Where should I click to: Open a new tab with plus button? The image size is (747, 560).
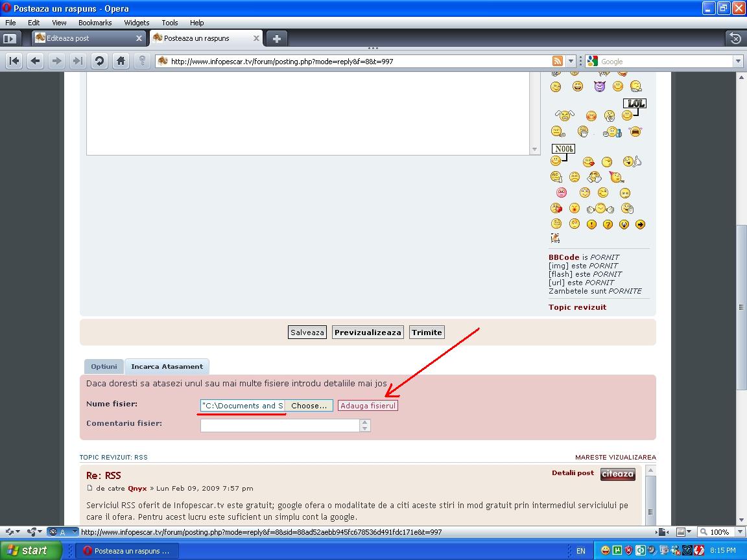(x=276, y=38)
